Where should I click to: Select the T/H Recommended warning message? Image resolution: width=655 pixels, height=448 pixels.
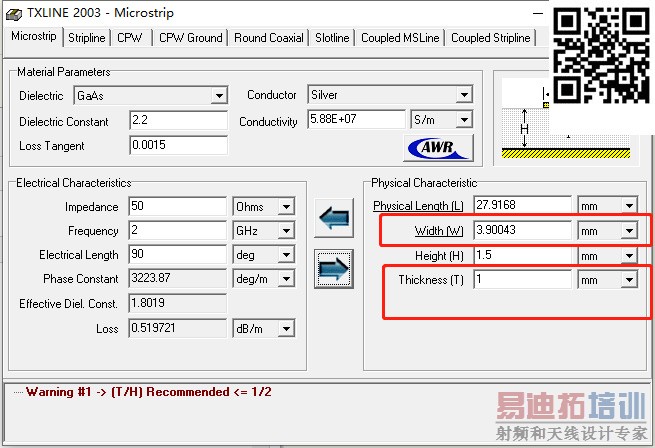(149, 392)
